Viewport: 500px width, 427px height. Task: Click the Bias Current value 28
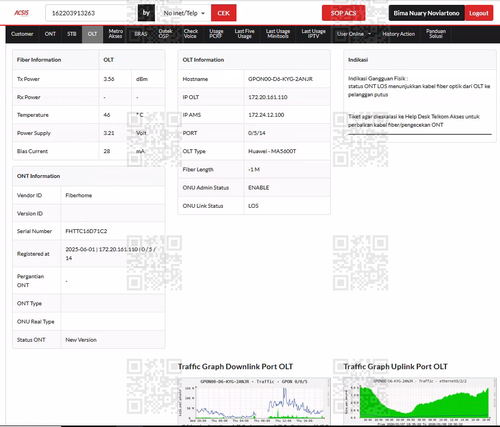pos(107,151)
